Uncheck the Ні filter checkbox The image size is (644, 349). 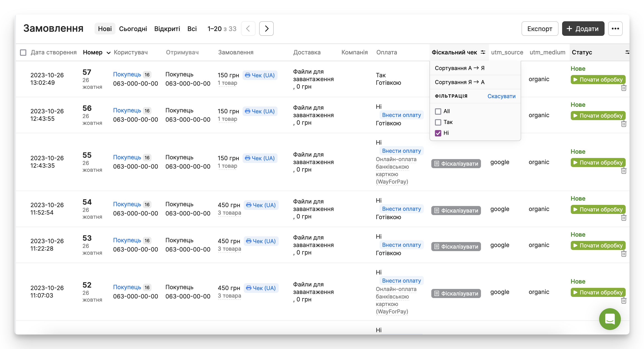click(x=438, y=133)
